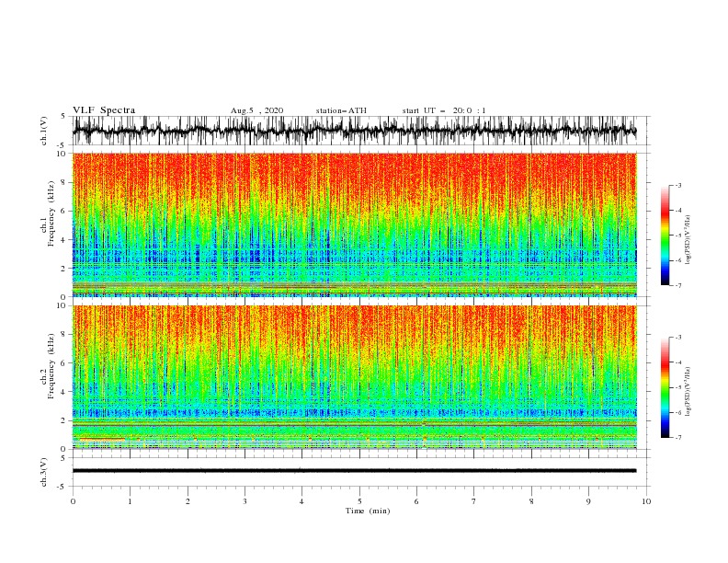The height and width of the screenshot is (563, 728).
Task: Click time axis tick label "1"
Action: (x=130, y=501)
